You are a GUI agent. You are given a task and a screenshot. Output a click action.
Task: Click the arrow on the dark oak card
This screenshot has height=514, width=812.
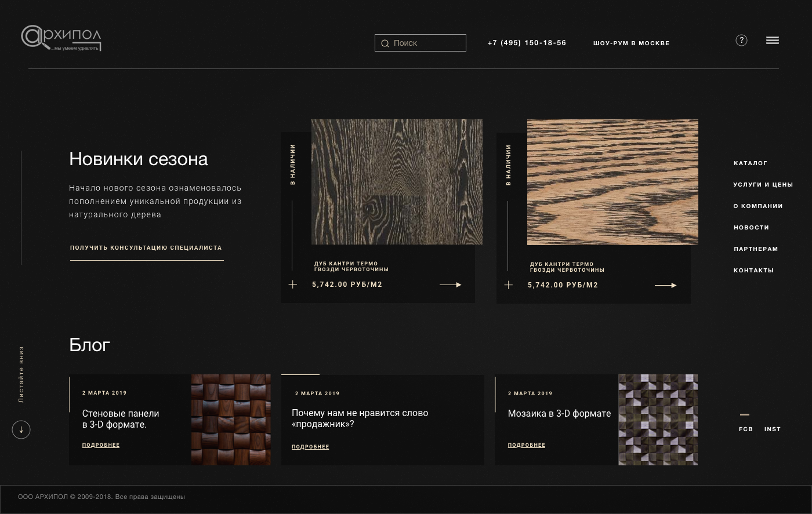pyautogui.click(x=451, y=285)
